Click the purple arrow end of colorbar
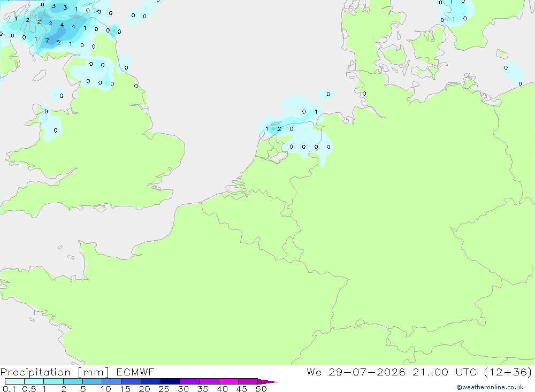 267,381
